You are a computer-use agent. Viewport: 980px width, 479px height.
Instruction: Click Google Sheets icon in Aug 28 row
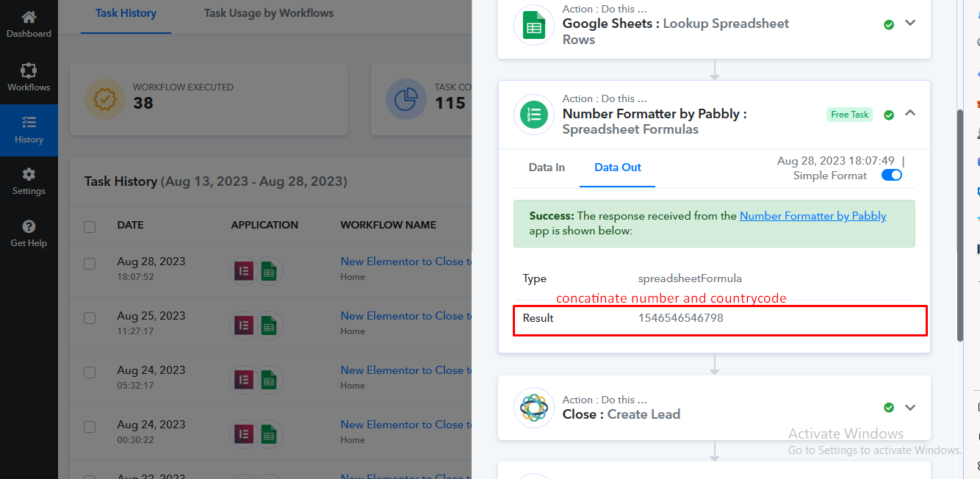269,271
